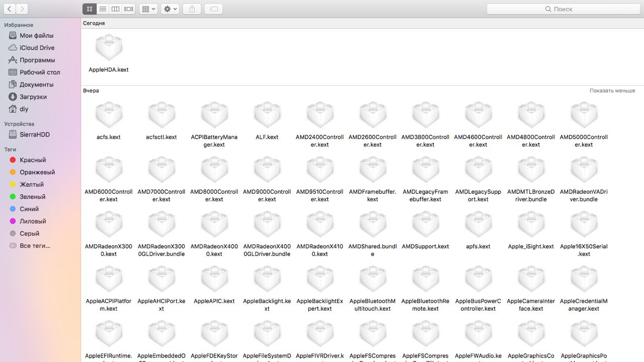Viewport: 644px width, 362px height.
Task: Select the AppleACPIPlatform.kext icon
Action: (109, 279)
